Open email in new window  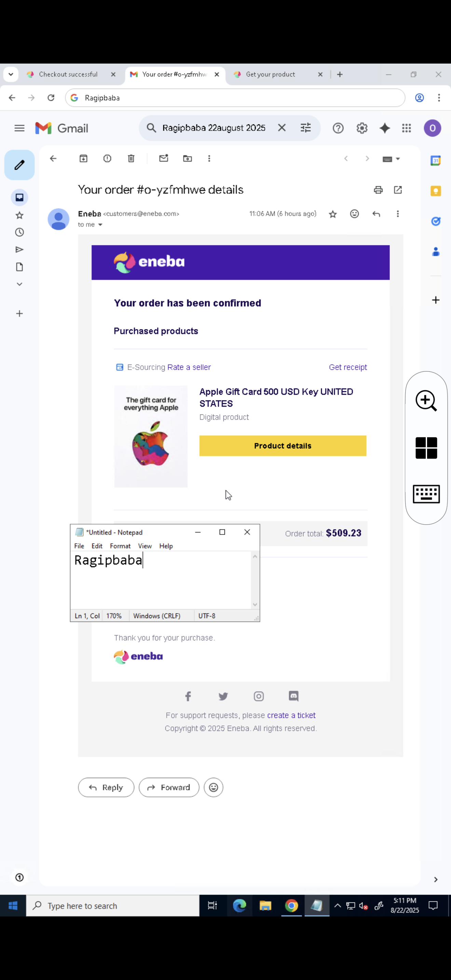click(398, 190)
